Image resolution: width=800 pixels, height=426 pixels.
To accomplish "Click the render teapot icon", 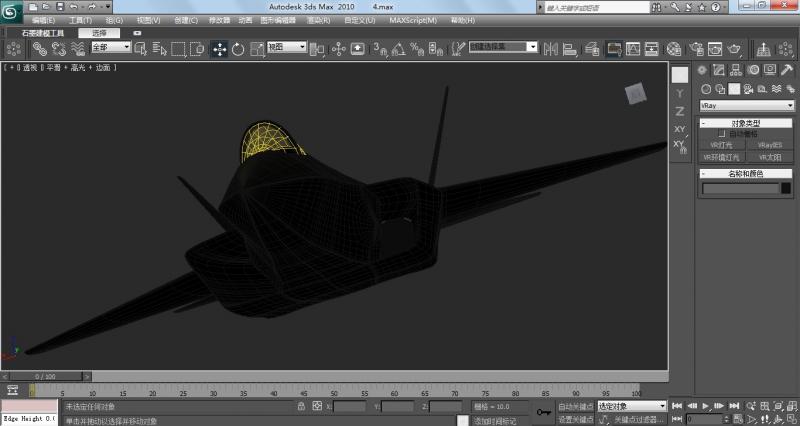I will (x=735, y=49).
